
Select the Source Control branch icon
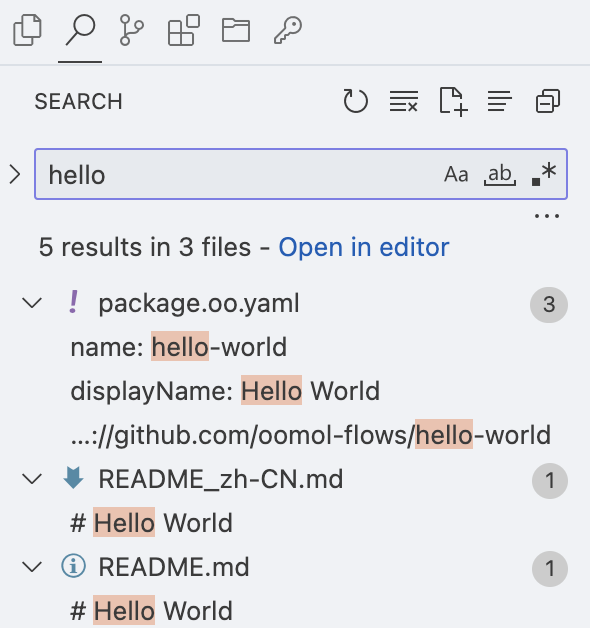tap(131, 30)
